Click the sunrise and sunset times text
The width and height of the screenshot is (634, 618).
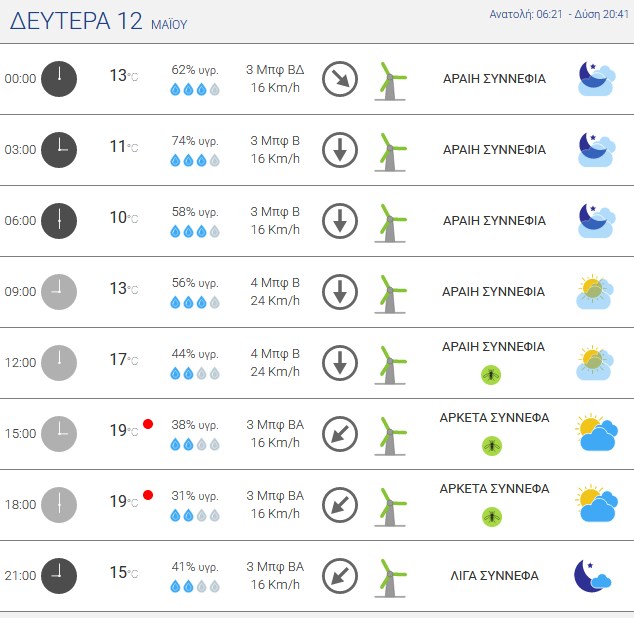[559, 14]
